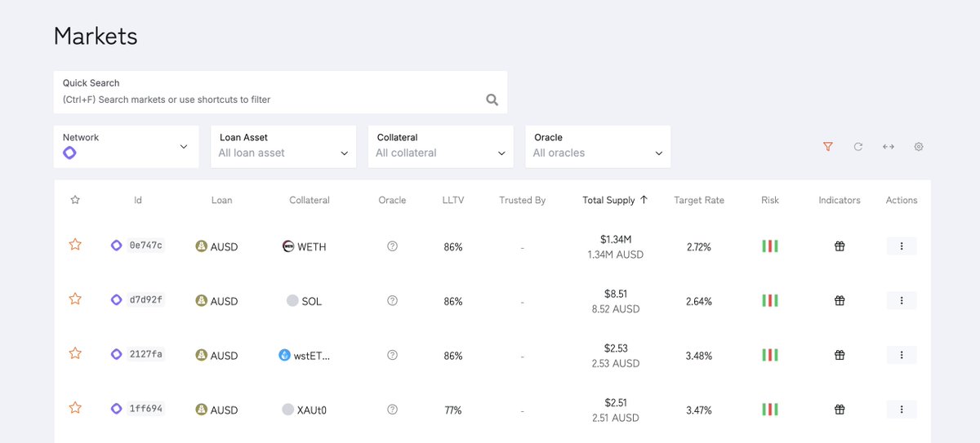Click gift indicator icon in SOL row

click(839, 301)
